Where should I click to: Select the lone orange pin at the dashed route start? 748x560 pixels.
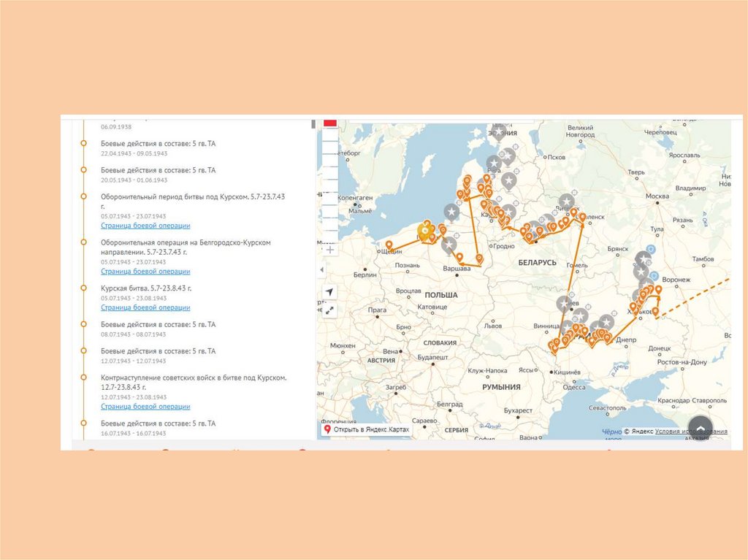tap(655, 312)
